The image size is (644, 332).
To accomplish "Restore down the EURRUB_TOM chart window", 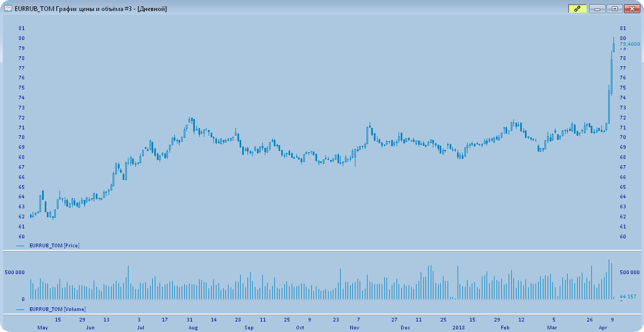I will pyautogui.click(x=614, y=8).
